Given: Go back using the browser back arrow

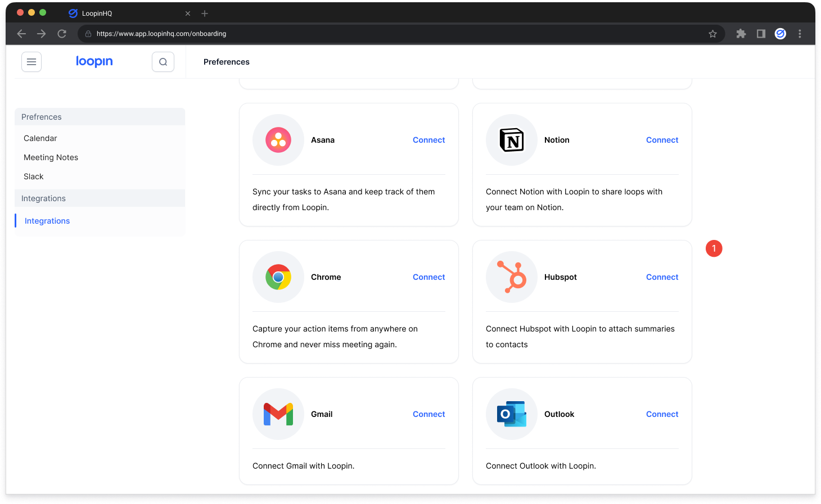Looking at the screenshot, I should [21, 34].
